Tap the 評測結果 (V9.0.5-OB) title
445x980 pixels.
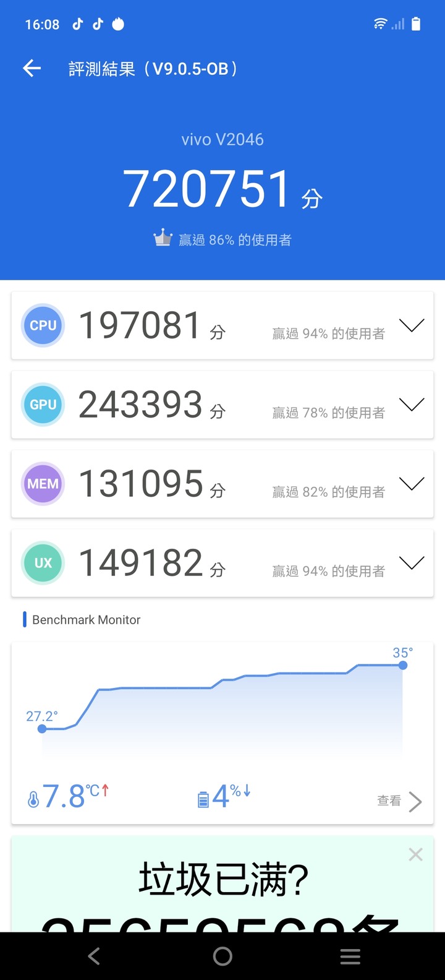(x=153, y=69)
